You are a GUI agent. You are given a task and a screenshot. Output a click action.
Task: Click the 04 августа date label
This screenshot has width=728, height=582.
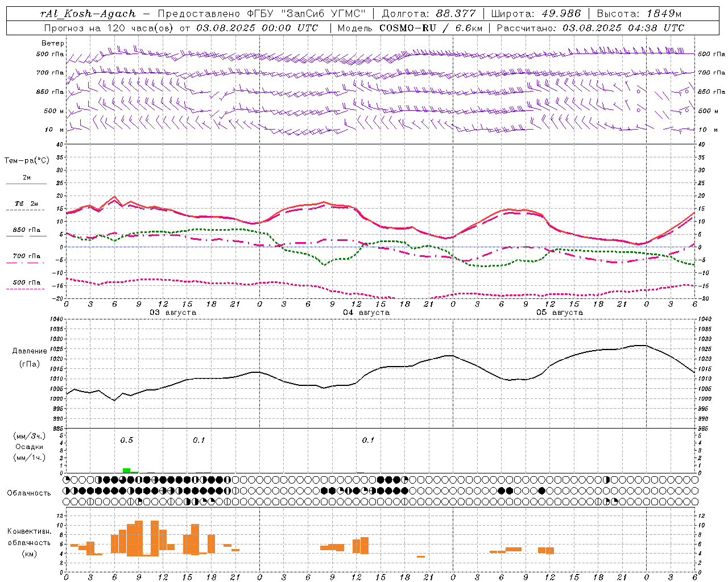click(366, 313)
